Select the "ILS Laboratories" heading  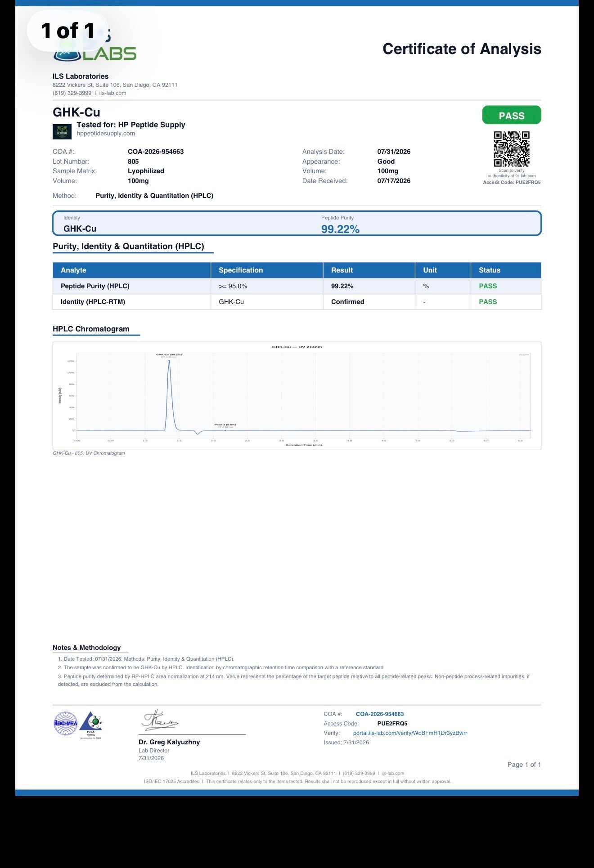81,76
